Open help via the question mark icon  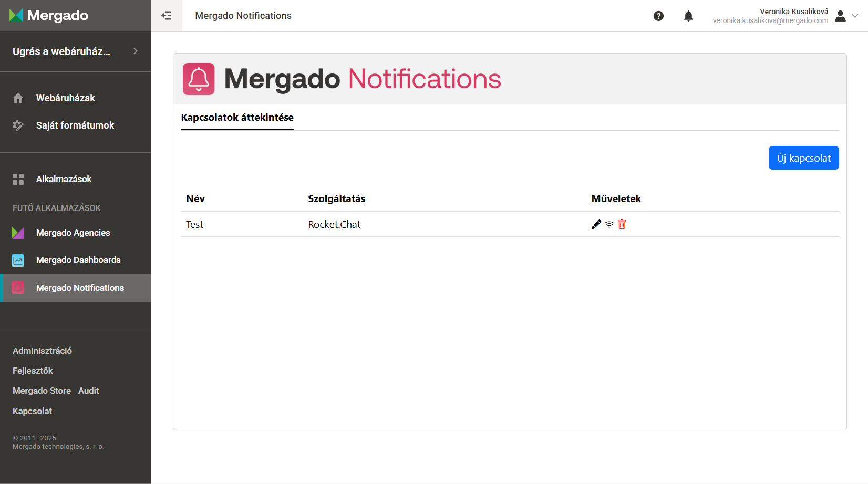[658, 16]
